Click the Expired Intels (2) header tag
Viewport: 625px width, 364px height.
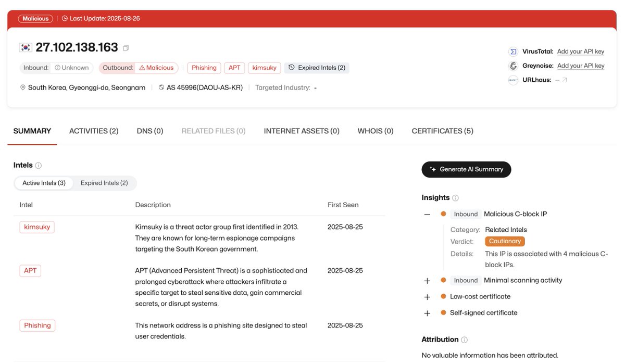317,68
